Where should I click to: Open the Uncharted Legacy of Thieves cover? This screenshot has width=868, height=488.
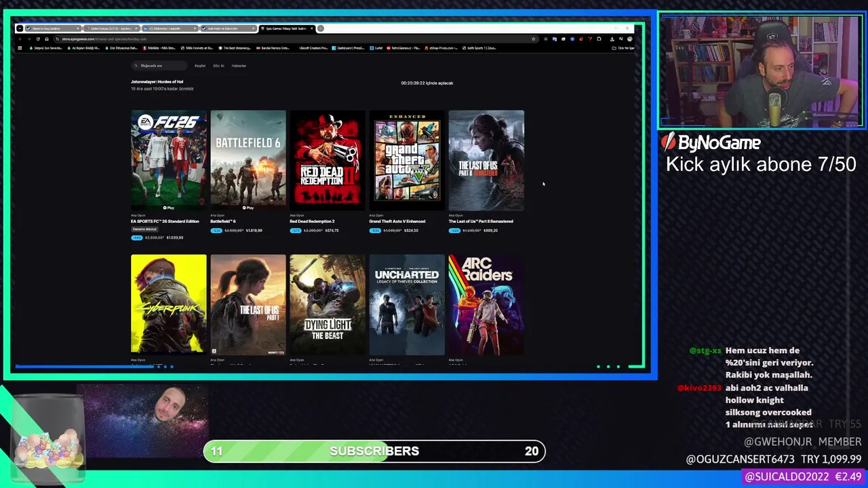(x=407, y=305)
